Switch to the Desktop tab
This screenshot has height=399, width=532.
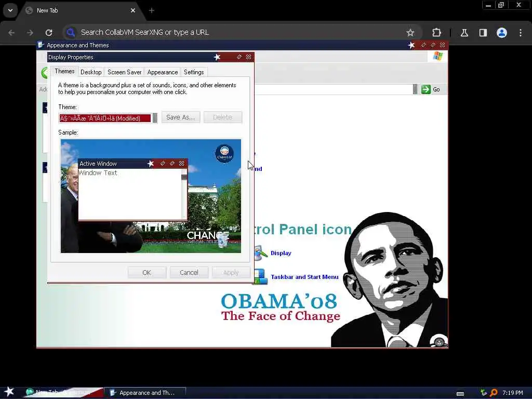[x=91, y=72]
